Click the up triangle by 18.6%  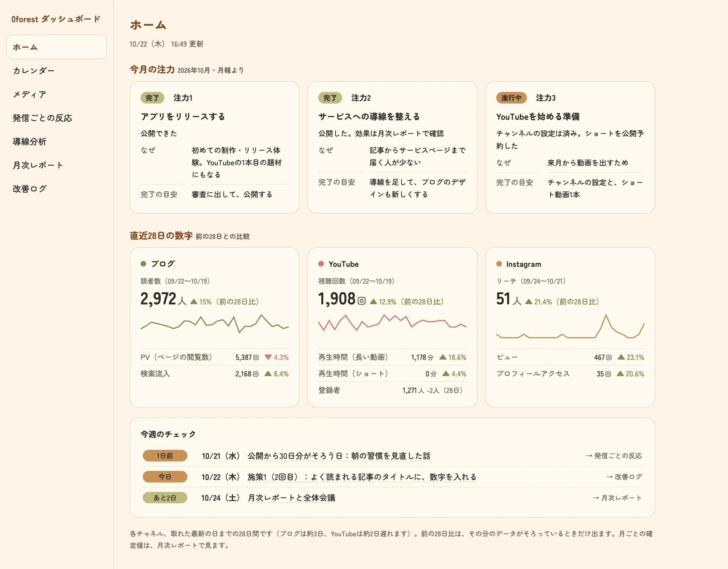443,357
